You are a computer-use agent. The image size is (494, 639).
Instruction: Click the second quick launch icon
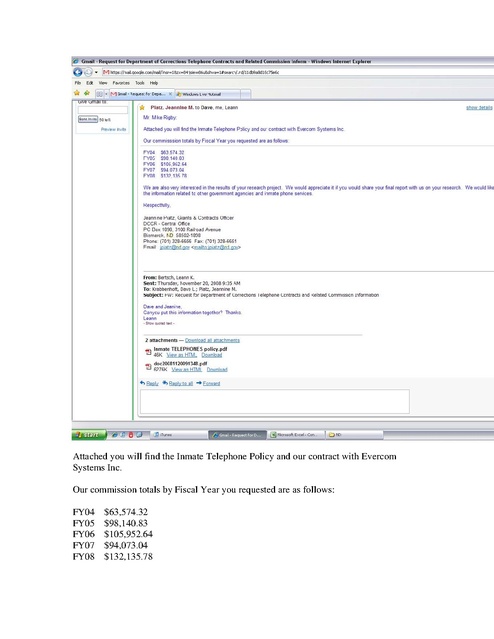tap(123, 435)
